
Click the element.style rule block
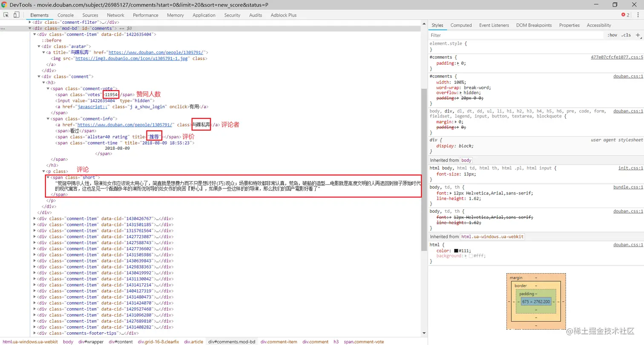point(536,46)
